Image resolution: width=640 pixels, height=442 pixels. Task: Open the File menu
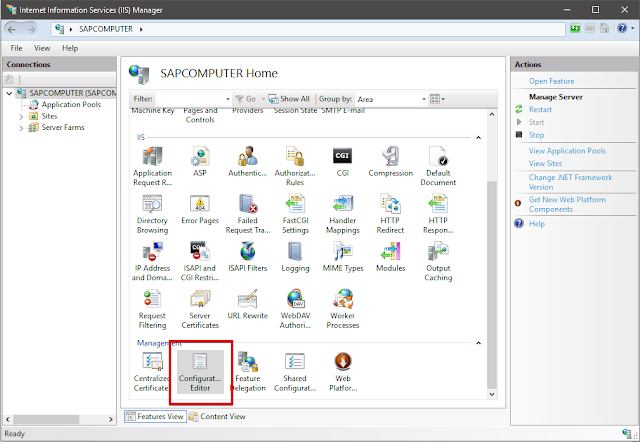[16, 48]
